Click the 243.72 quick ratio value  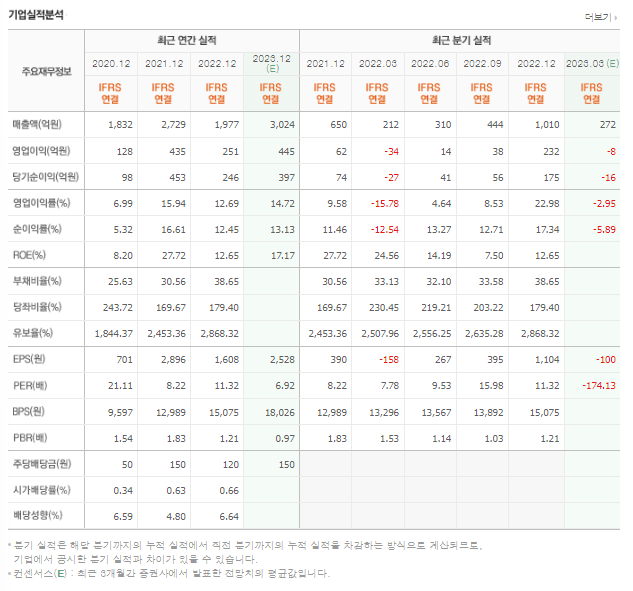pos(117,308)
